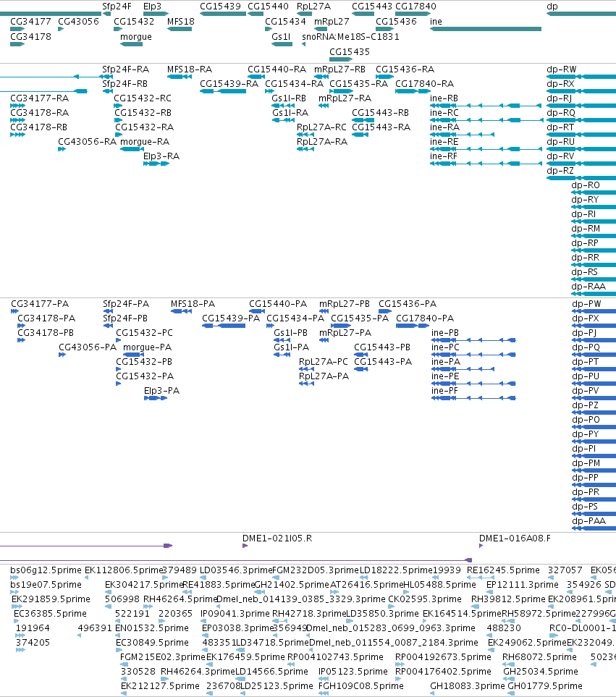Screen dimensions: 616x697
Task: Click the CG15439 gene label in the top track
Action: (x=220, y=7)
